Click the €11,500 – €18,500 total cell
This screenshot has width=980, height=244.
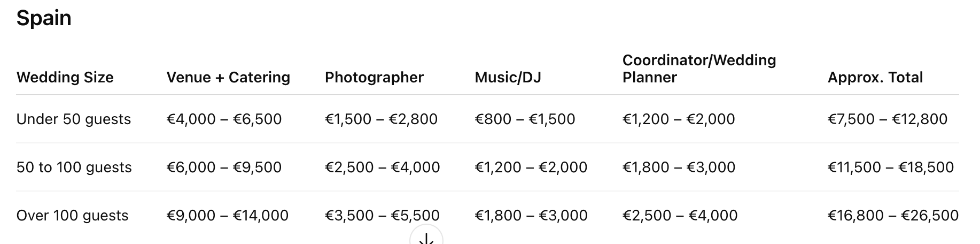890,167
